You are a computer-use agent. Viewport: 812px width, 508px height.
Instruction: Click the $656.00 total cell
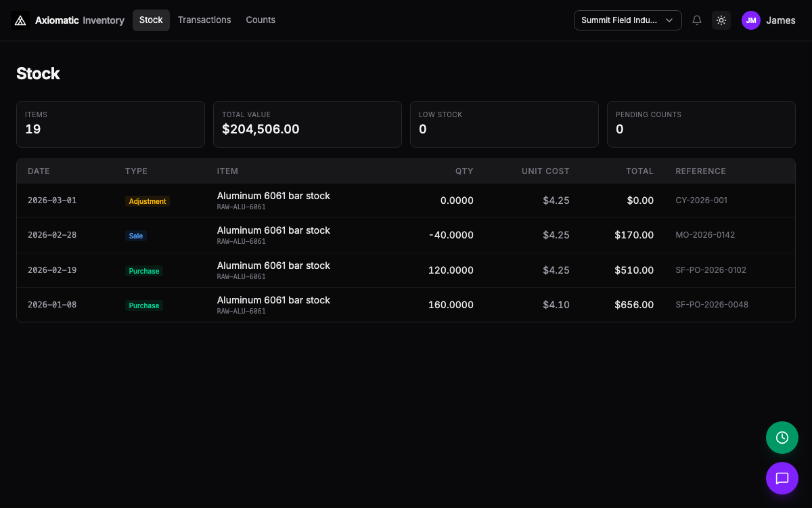pyautogui.click(x=634, y=305)
